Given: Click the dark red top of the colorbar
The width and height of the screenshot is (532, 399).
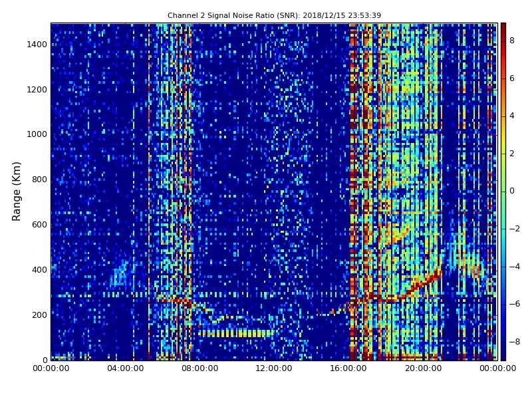Looking at the screenshot, I should tap(503, 29).
